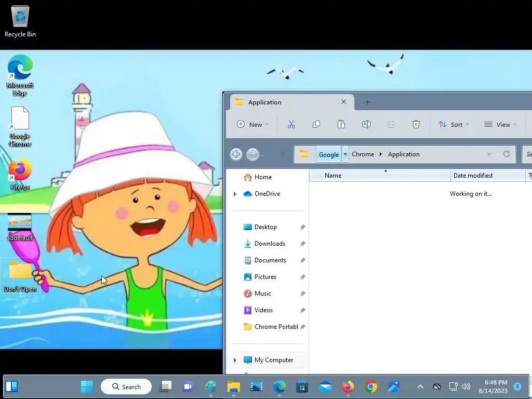Click the Paste clipboard icon in toolbar
Image resolution: width=532 pixels, height=399 pixels.
(x=341, y=124)
